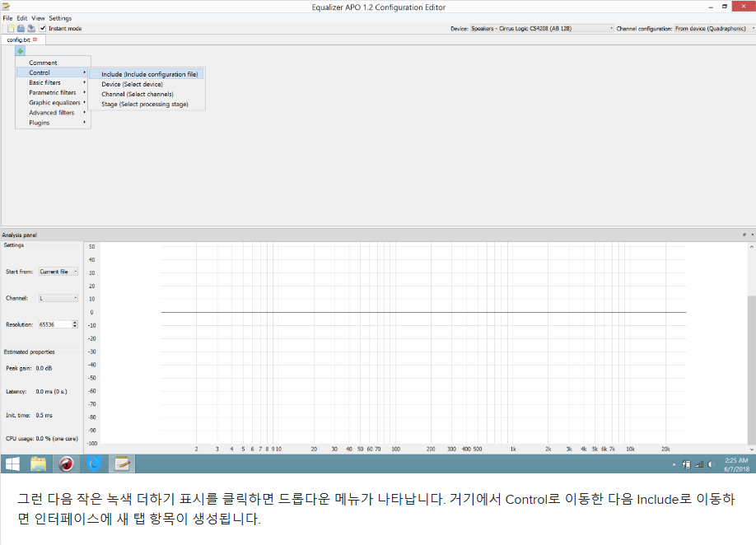Open the View menu

coord(38,18)
